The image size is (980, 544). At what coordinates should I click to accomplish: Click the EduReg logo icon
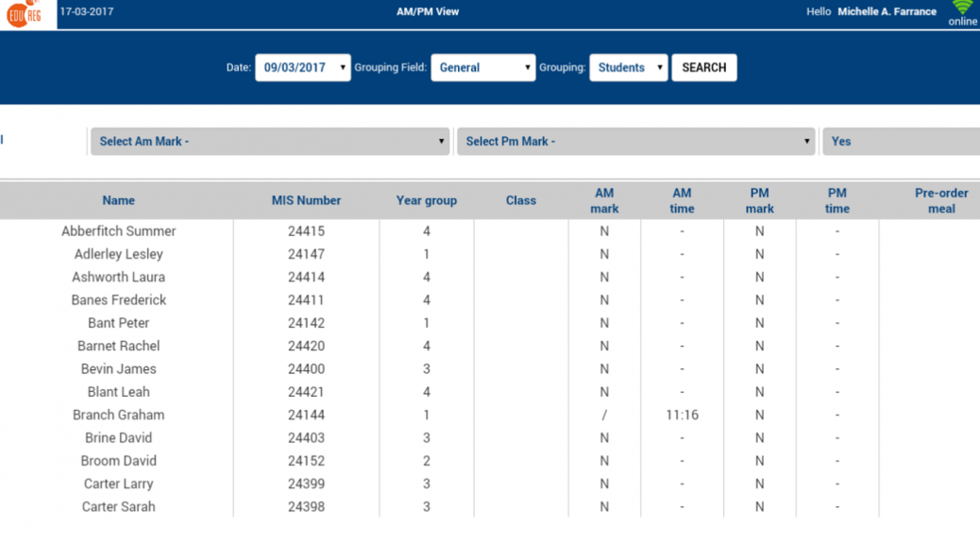coord(22,14)
